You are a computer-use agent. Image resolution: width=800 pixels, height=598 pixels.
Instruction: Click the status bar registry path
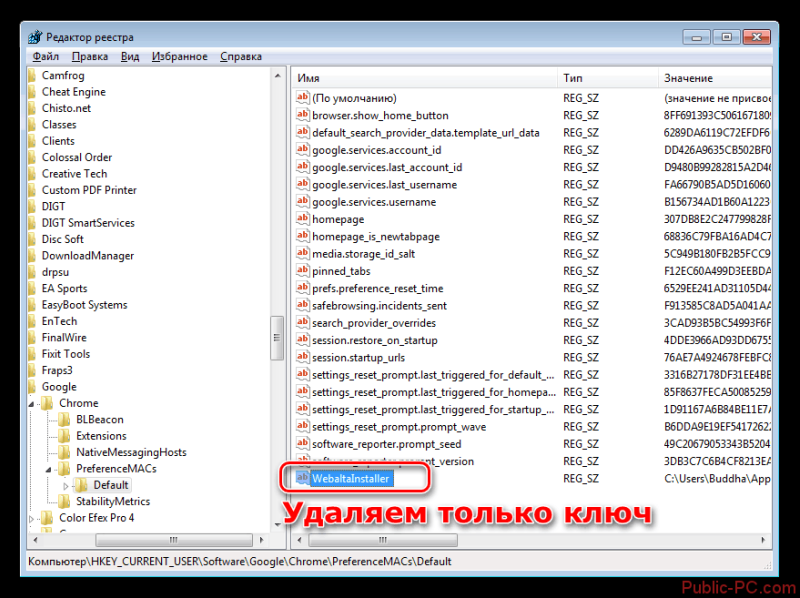(x=240, y=561)
